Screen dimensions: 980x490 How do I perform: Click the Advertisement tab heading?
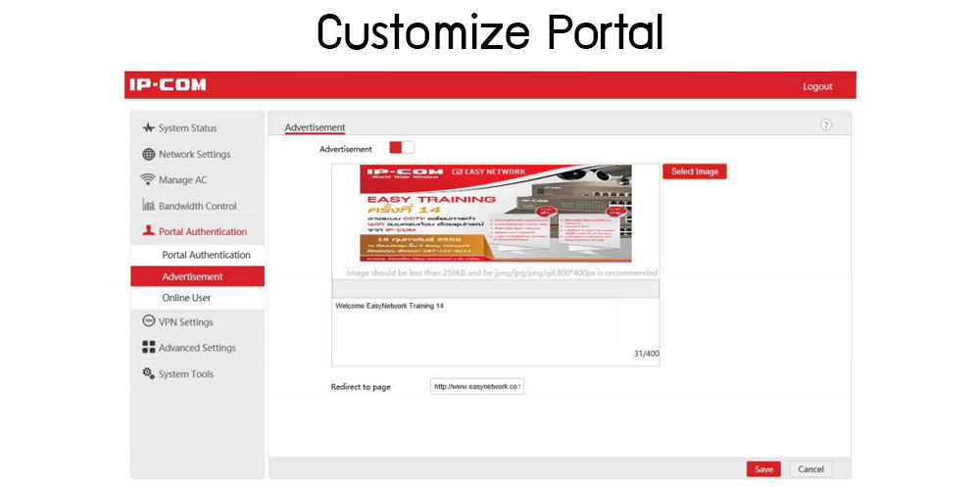pos(315,127)
